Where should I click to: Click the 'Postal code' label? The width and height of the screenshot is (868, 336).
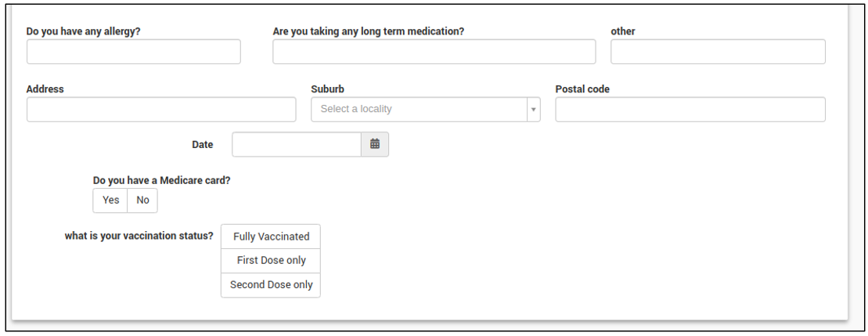point(582,89)
